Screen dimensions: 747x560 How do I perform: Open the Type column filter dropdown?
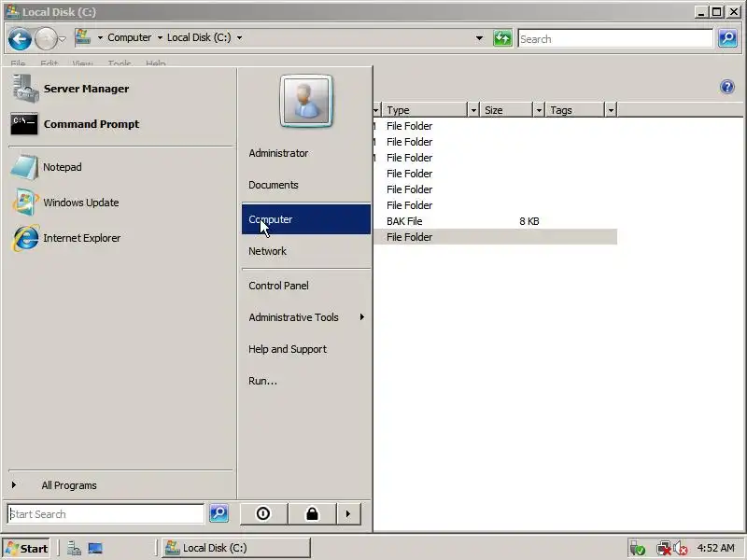tap(473, 110)
